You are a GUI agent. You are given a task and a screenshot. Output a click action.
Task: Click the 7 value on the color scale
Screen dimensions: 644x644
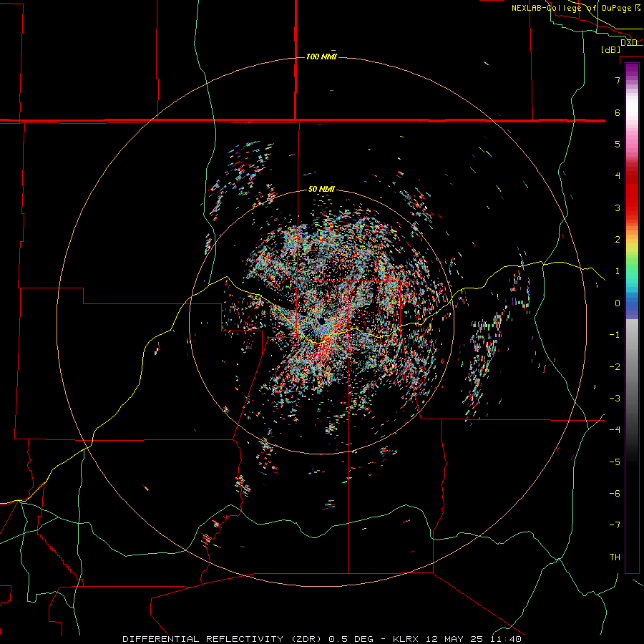pyautogui.click(x=618, y=80)
